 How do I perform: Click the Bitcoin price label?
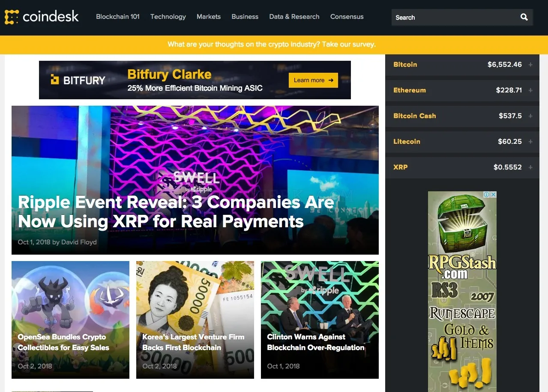405,65
